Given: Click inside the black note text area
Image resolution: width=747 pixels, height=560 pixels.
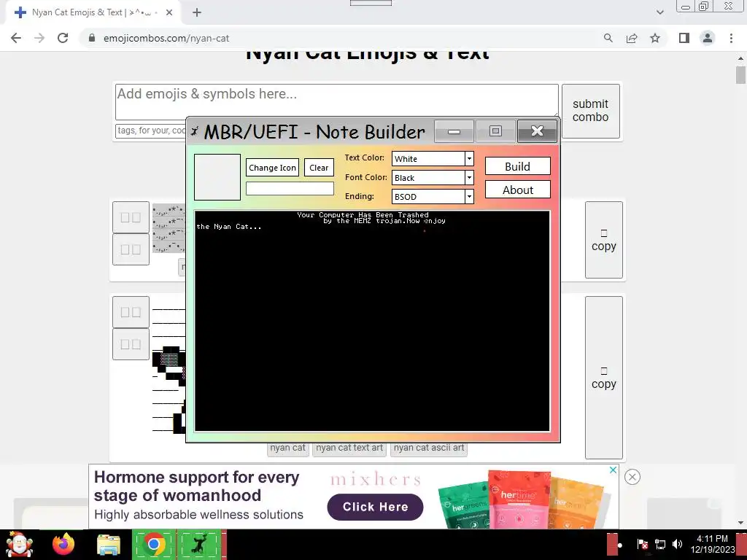Looking at the screenshot, I should (372, 321).
